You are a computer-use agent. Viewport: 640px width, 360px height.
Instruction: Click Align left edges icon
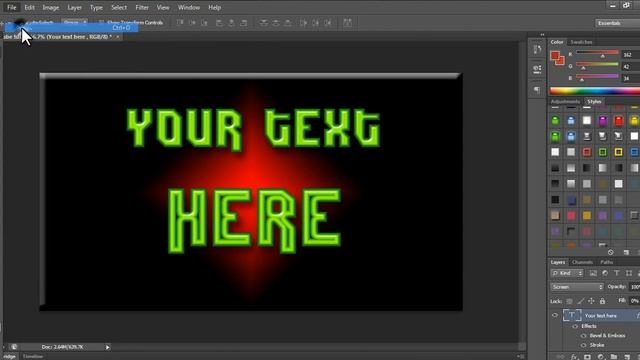(219, 23)
